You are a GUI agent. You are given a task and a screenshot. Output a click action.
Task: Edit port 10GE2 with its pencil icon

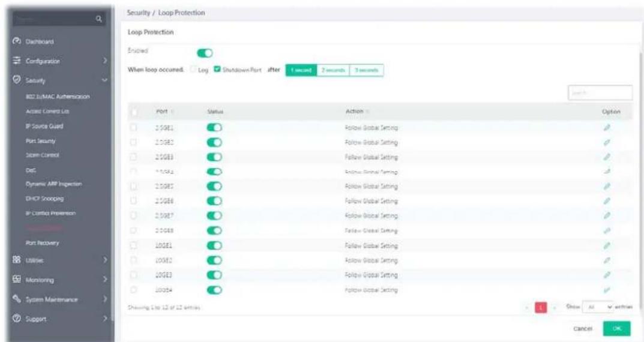(x=607, y=260)
